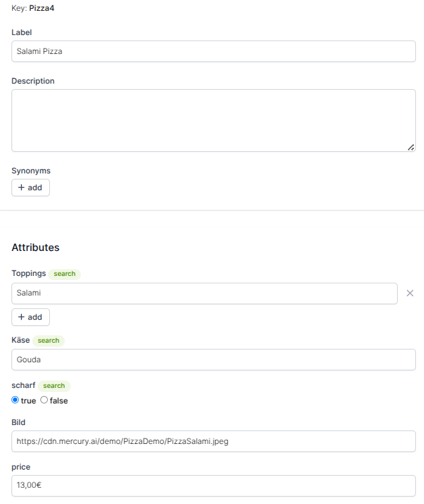Image resolution: width=424 pixels, height=504 pixels.
Task: Select the false radio button for scharf
Action: (44, 400)
